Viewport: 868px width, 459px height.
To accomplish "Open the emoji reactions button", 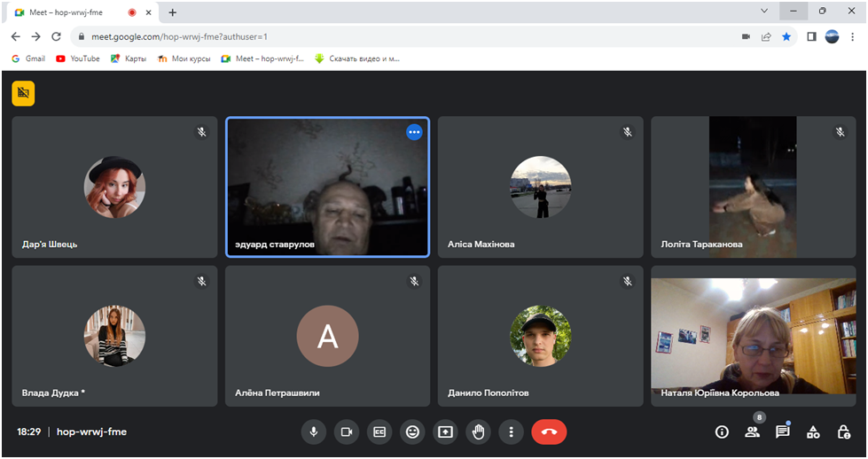I will point(412,432).
